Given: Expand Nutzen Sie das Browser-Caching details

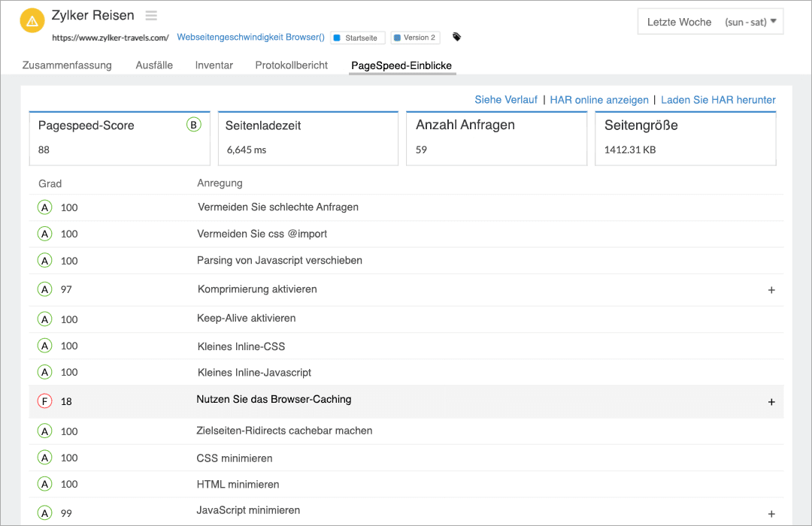Looking at the screenshot, I should coord(771,401).
